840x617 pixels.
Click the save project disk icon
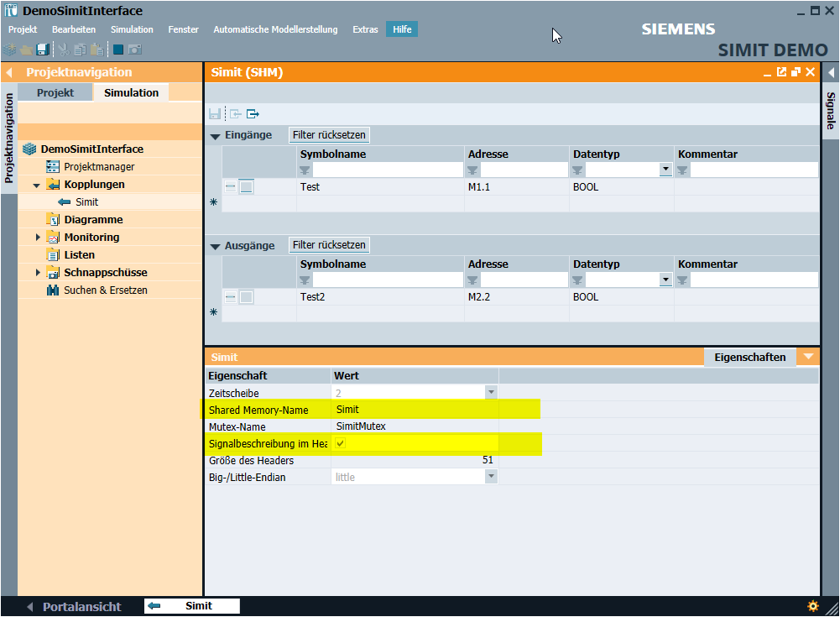(42, 50)
